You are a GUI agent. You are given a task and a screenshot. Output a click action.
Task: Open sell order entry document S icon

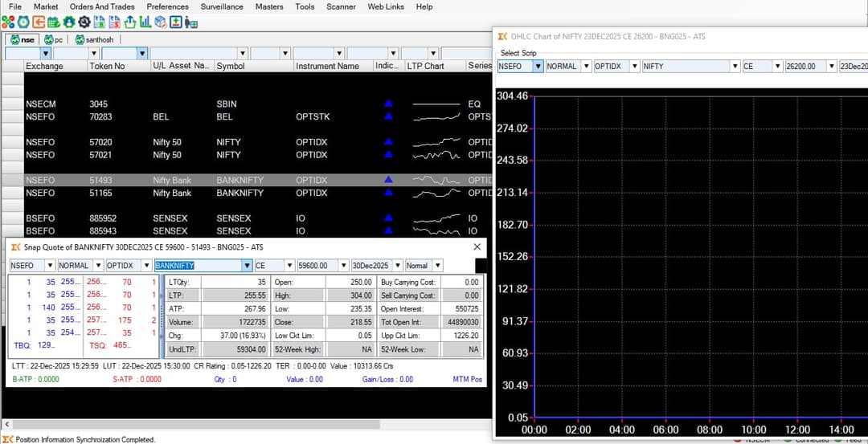pos(115,22)
